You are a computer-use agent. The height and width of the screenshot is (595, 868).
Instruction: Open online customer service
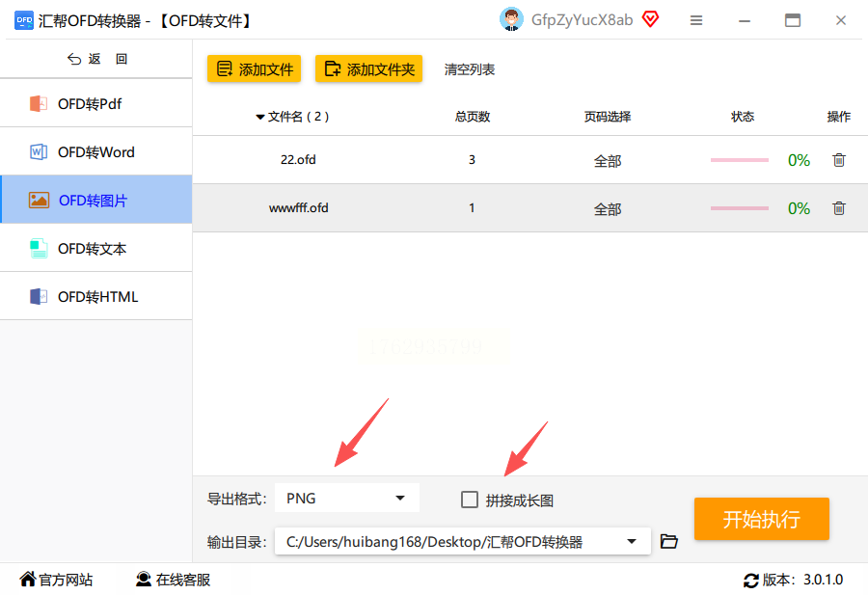coord(173,580)
